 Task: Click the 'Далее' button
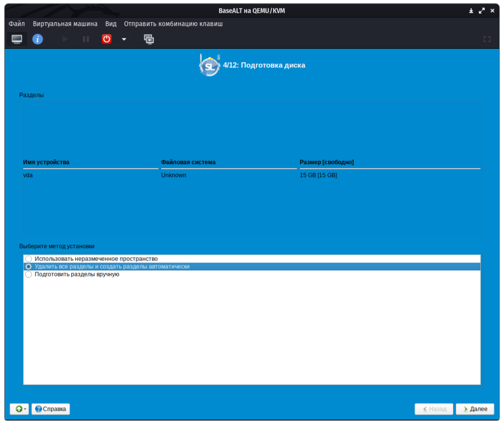pos(475,409)
